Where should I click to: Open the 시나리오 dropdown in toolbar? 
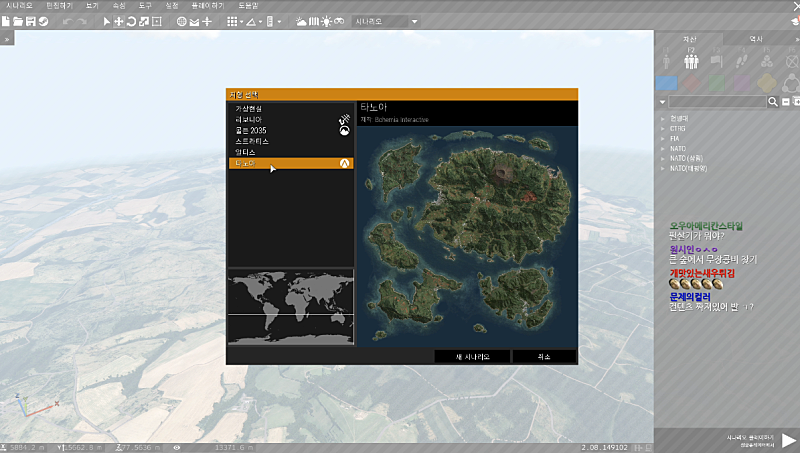click(x=387, y=21)
